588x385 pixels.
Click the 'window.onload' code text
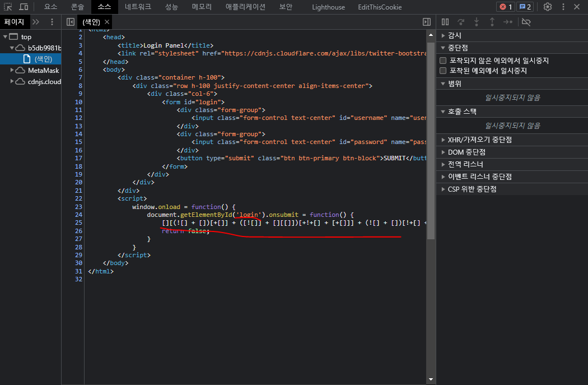coord(156,207)
